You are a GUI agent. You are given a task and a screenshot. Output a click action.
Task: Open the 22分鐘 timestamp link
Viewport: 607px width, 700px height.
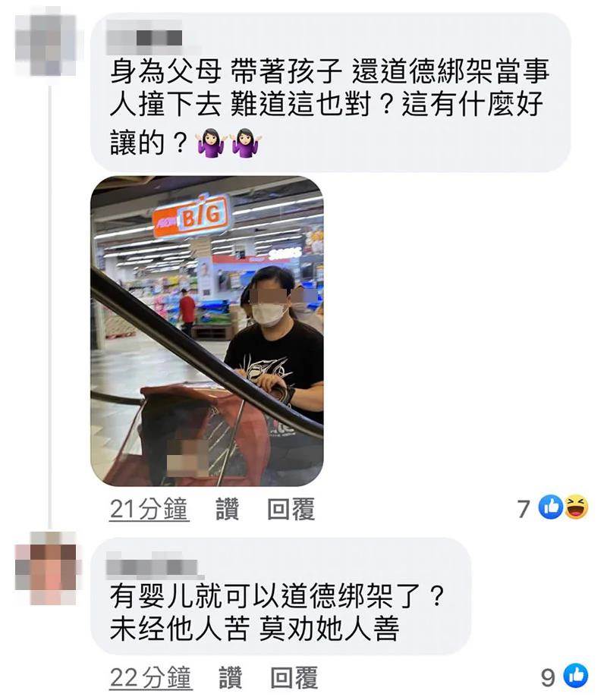[150, 678]
